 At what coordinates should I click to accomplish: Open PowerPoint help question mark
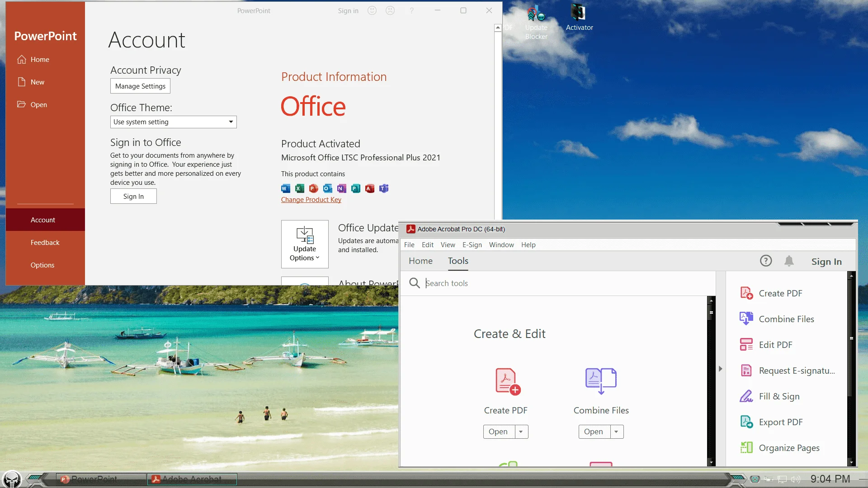(411, 10)
